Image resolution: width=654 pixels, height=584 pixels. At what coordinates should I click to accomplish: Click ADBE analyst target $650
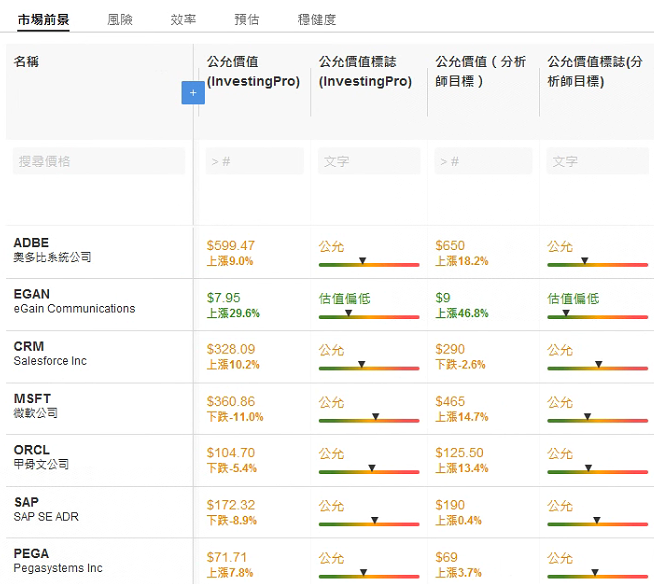coord(450,246)
